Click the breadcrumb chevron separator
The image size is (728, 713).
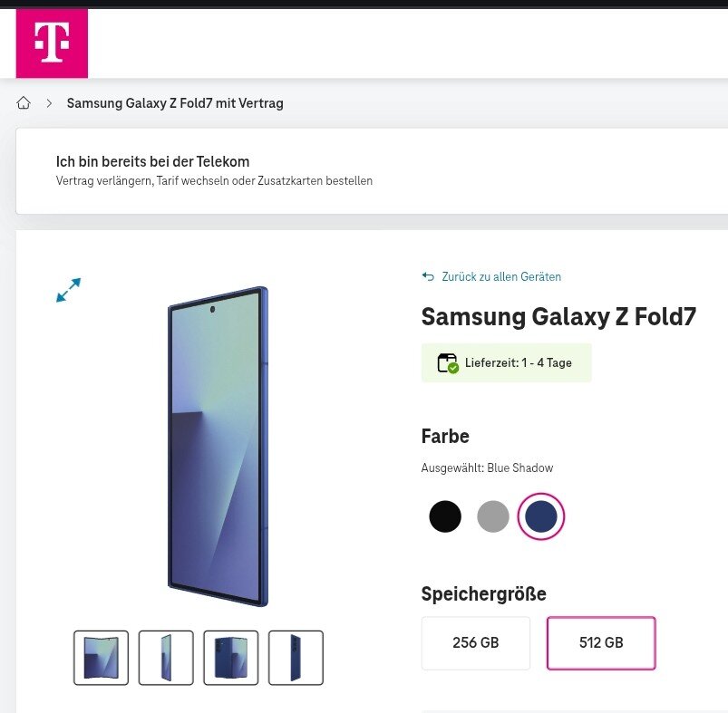point(49,103)
